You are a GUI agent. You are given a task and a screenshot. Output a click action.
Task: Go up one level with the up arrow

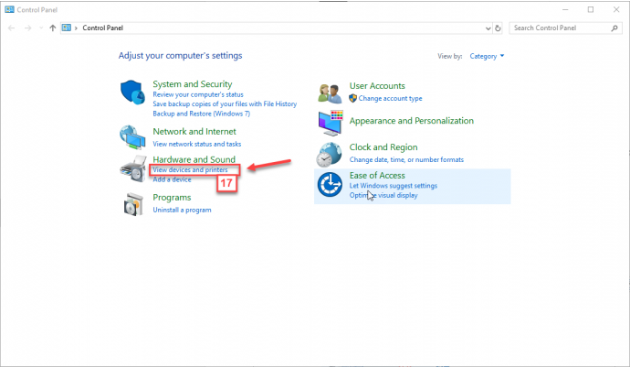click(x=53, y=28)
